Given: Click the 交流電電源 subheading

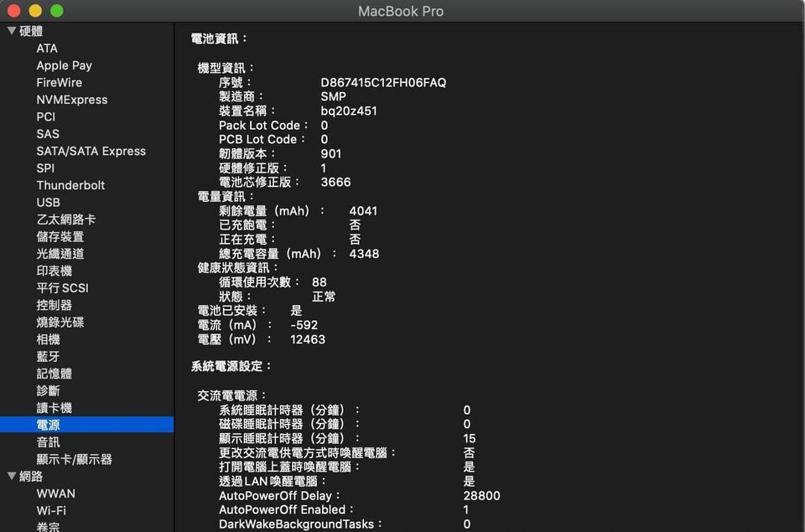Looking at the screenshot, I should point(231,395).
